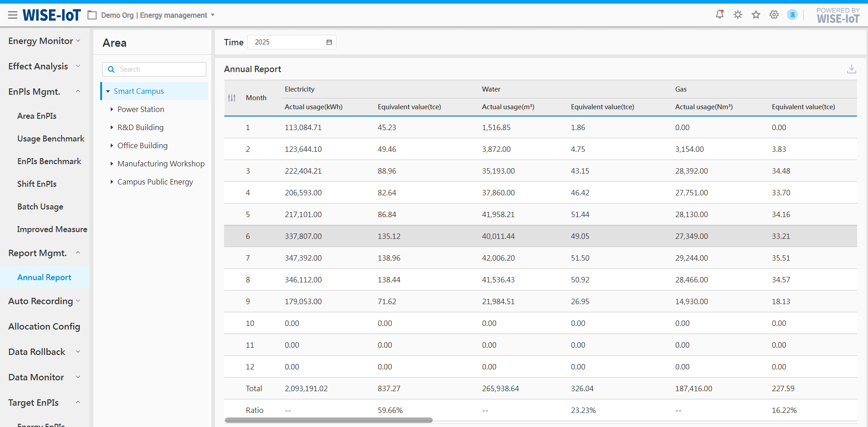Screen dimensions: 868x427
Task: Open the hamburger navigation menu
Action: (13, 15)
